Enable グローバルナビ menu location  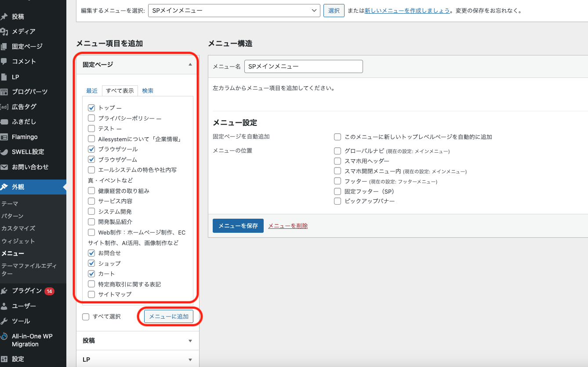338,151
